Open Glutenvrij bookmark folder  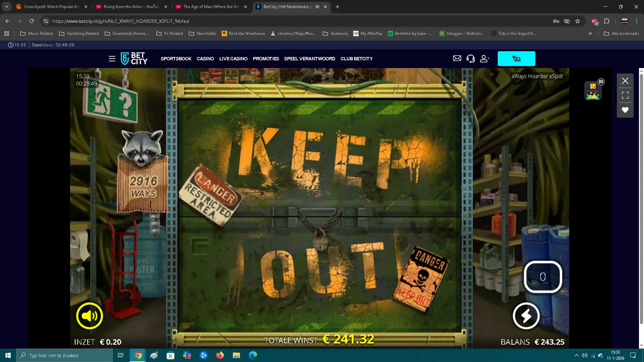[x=335, y=34]
